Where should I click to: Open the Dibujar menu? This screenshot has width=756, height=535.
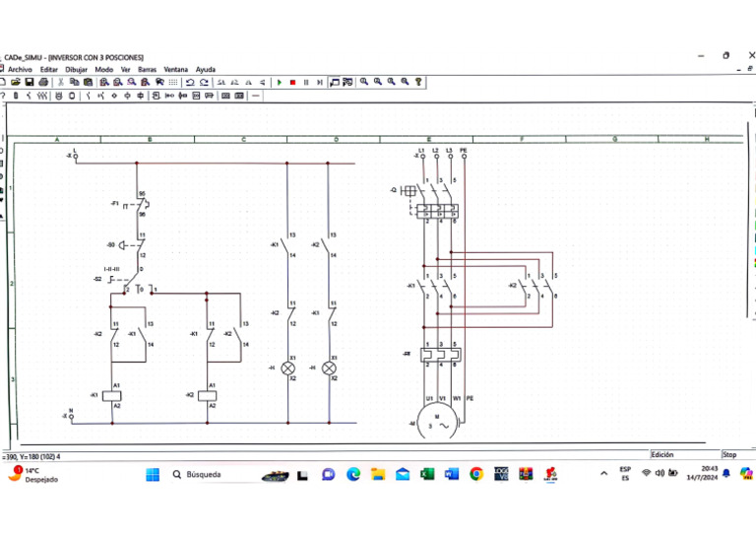[76, 70]
